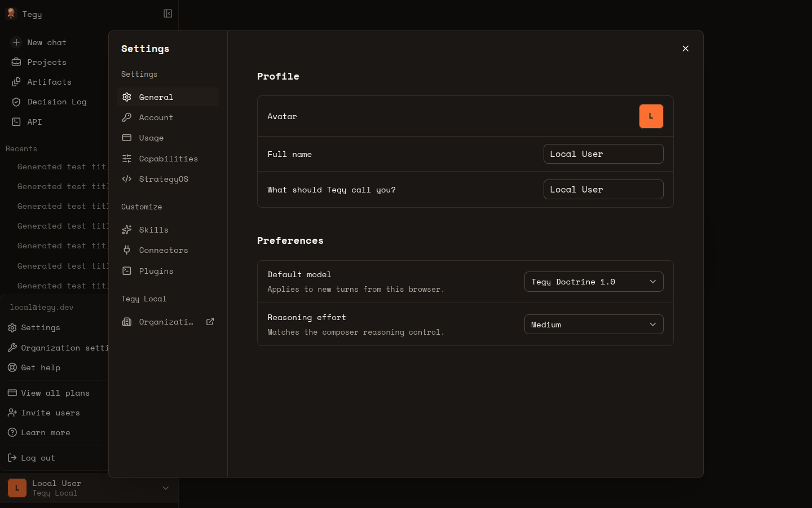Viewport: 812px width, 508px height.
Task: Click the Skills sparkle icon
Action: coord(127,230)
